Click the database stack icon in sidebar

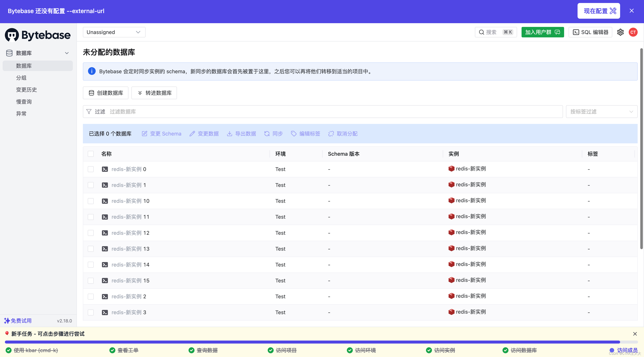(x=9, y=53)
